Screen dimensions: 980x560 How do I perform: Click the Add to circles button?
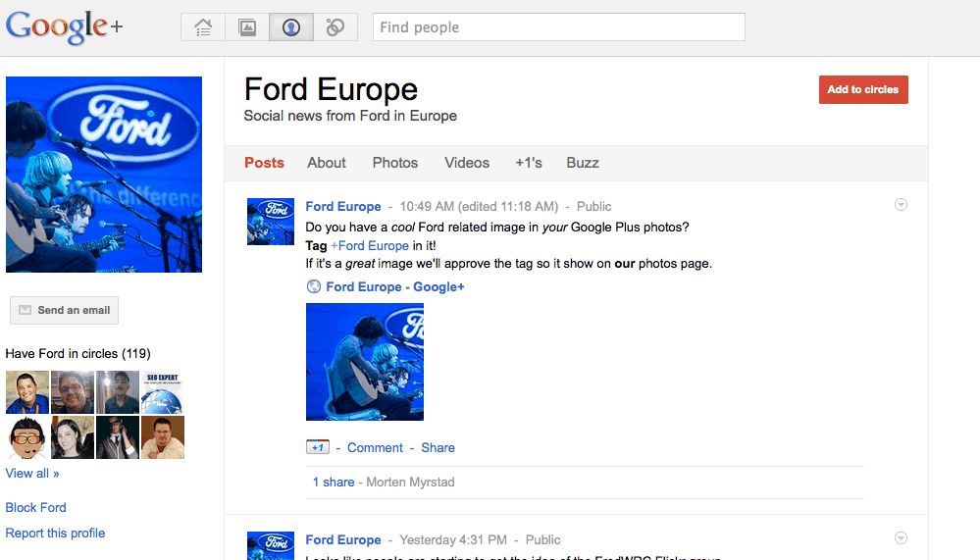863,89
